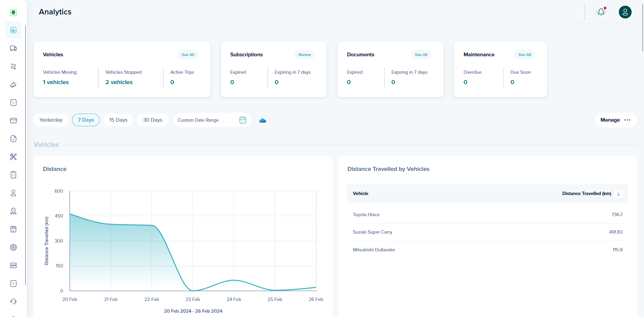Open the truck Vehicles sidebar icon
644x317 pixels.
tap(13, 48)
